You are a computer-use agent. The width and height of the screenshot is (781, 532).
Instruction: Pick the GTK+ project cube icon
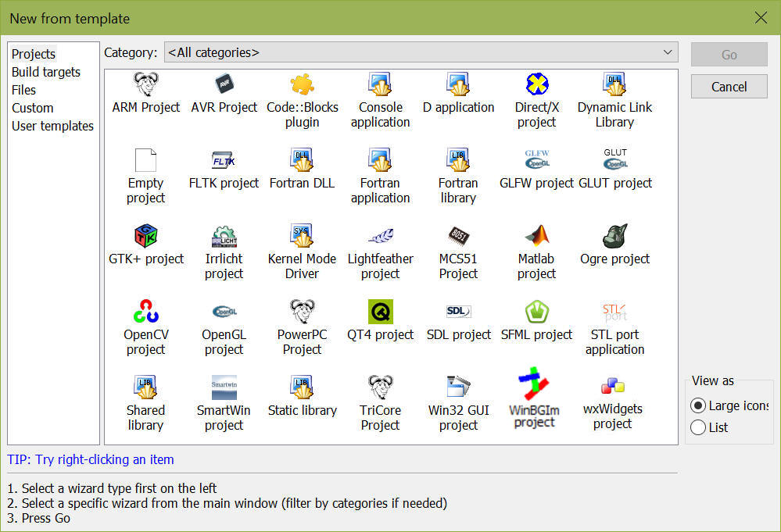146,235
